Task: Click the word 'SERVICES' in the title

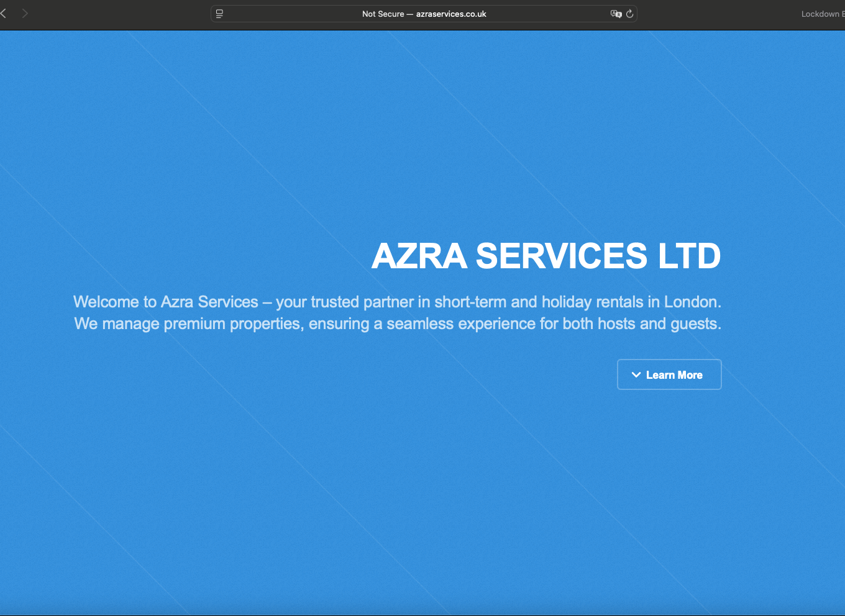Action: [x=561, y=256]
